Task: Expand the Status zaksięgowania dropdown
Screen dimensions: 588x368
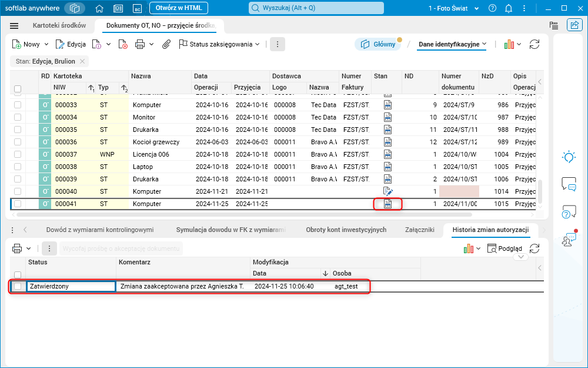Action: 219,44
